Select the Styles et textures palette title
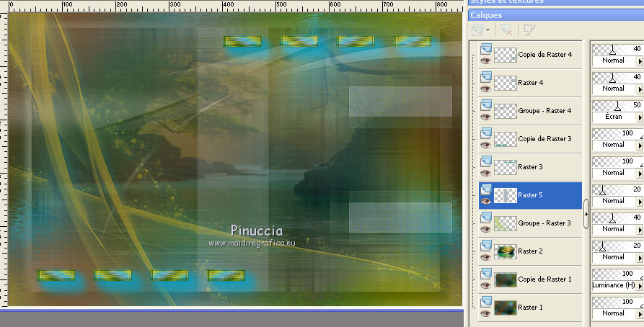 pyautogui.click(x=556, y=2)
